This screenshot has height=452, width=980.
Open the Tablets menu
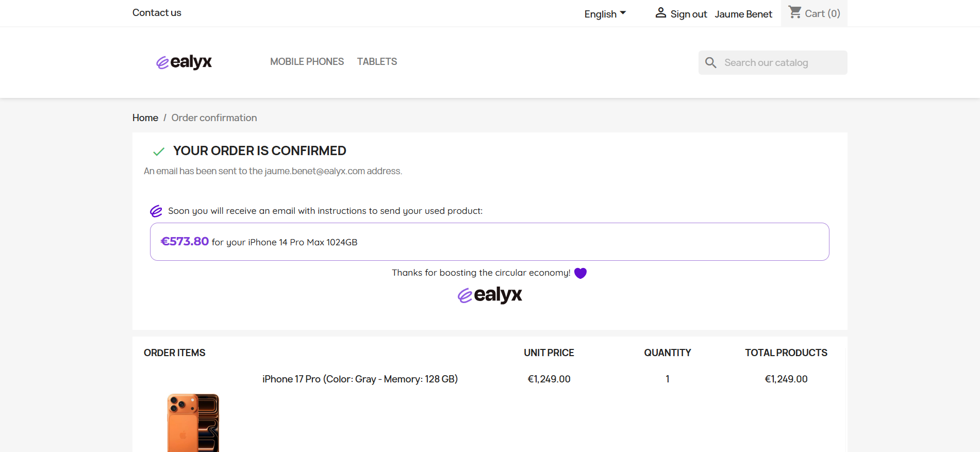click(377, 62)
